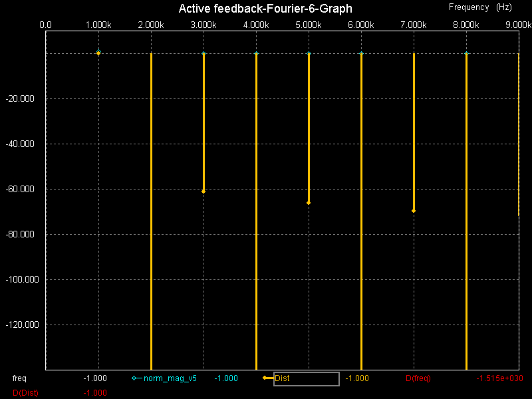Click the cyan marker atop 8 kHz line

click(x=466, y=53)
